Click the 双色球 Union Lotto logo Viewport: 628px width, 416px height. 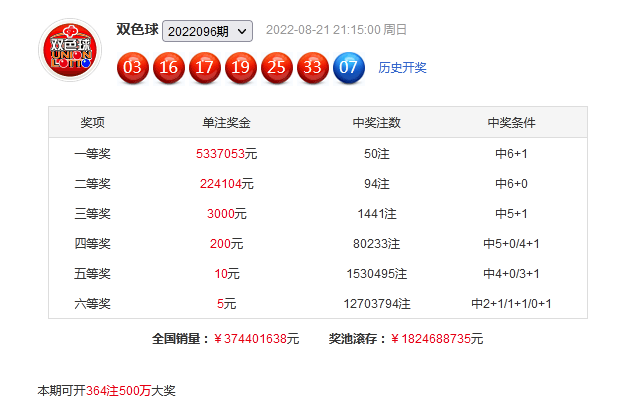pos(70,50)
